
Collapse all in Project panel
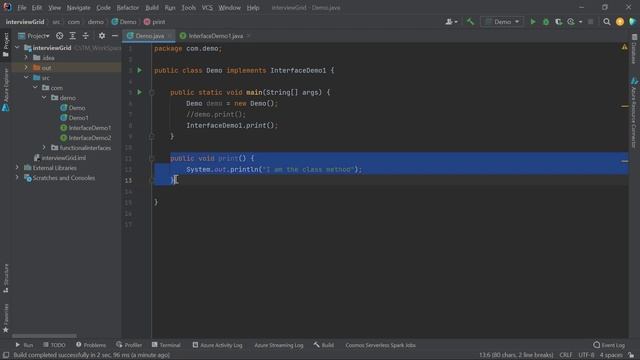pyautogui.click(x=86, y=36)
